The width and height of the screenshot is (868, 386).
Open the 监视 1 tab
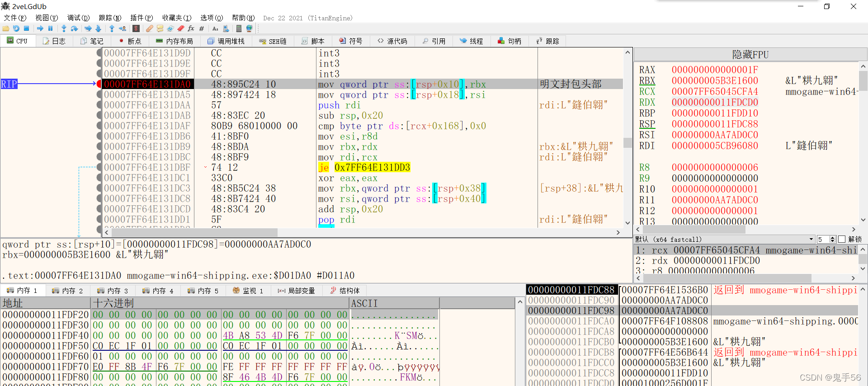tap(248, 291)
